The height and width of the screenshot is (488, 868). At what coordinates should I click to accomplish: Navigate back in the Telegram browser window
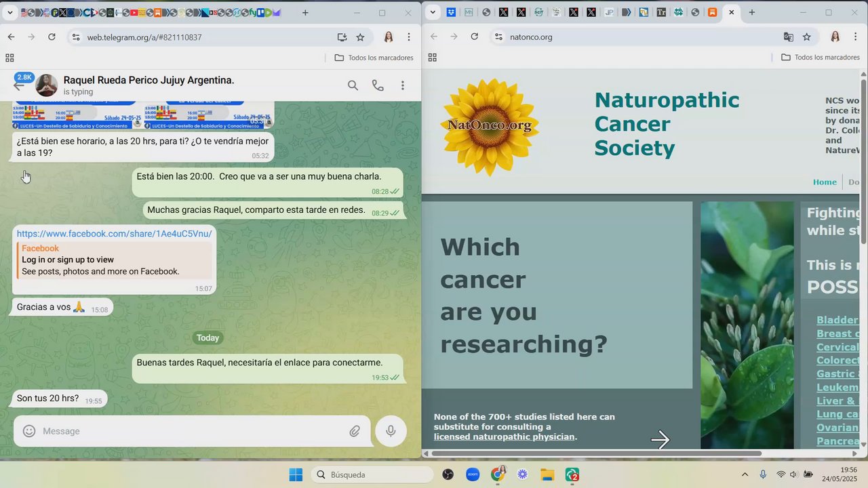pos(11,37)
